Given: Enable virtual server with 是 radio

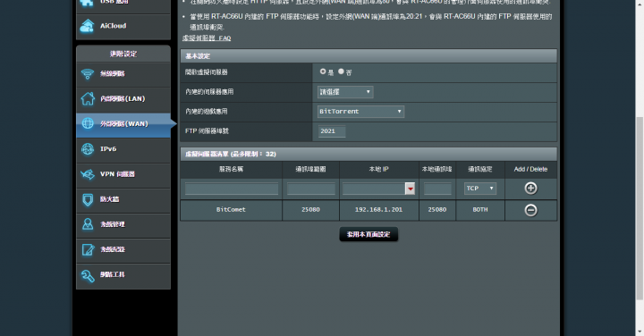Looking at the screenshot, I should (x=323, y=71).
